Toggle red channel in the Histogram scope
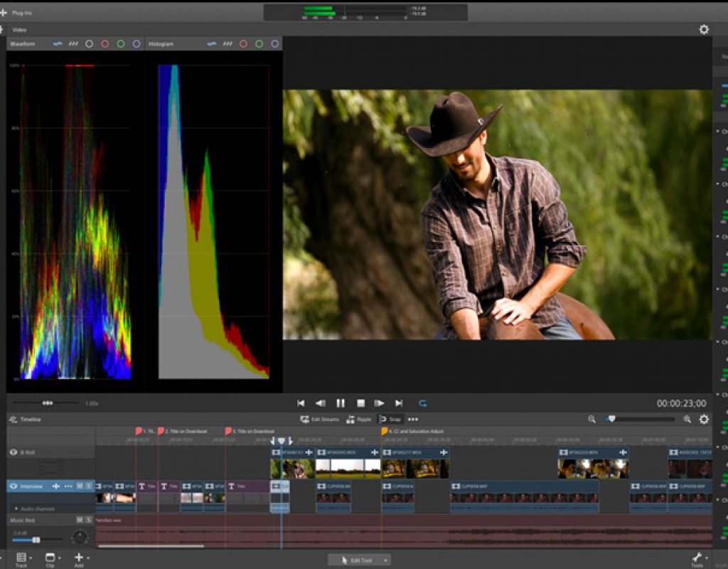The image size is (728, 569). [x=243, y=43]
